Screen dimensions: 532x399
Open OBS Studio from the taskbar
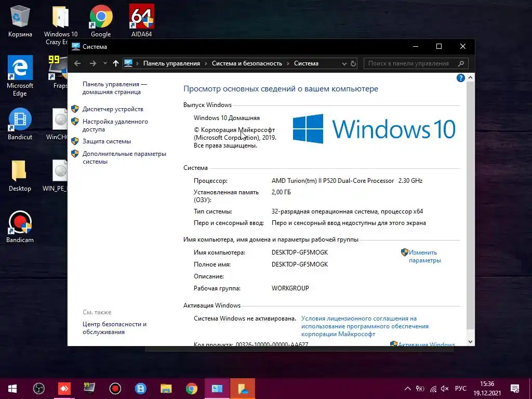(x=38, y=389)
